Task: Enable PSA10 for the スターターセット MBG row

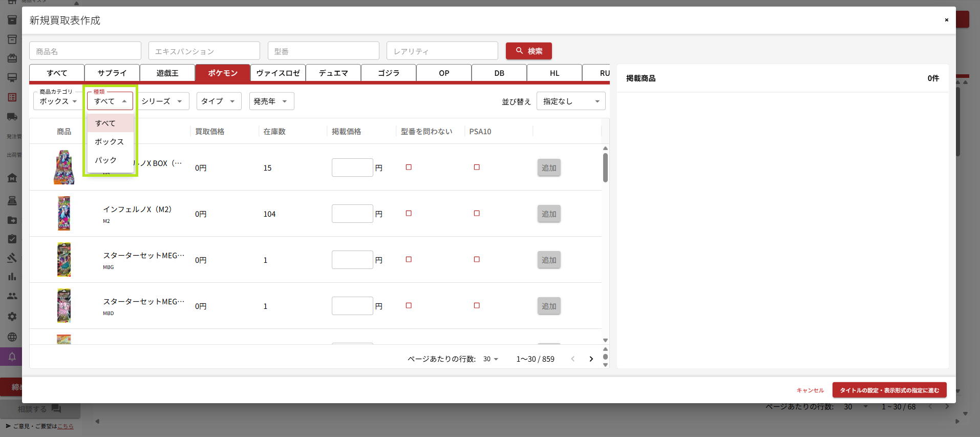Action: pos(477,260)
